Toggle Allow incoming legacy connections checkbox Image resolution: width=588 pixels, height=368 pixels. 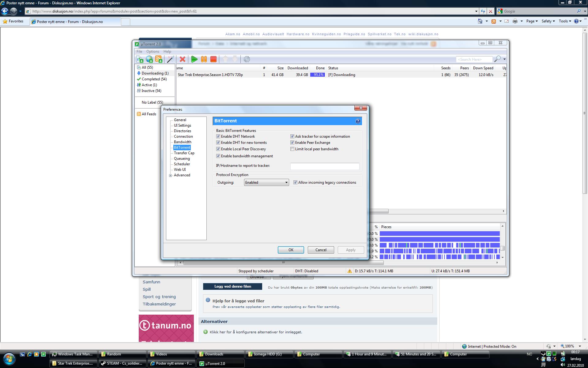tap(296, 182)
